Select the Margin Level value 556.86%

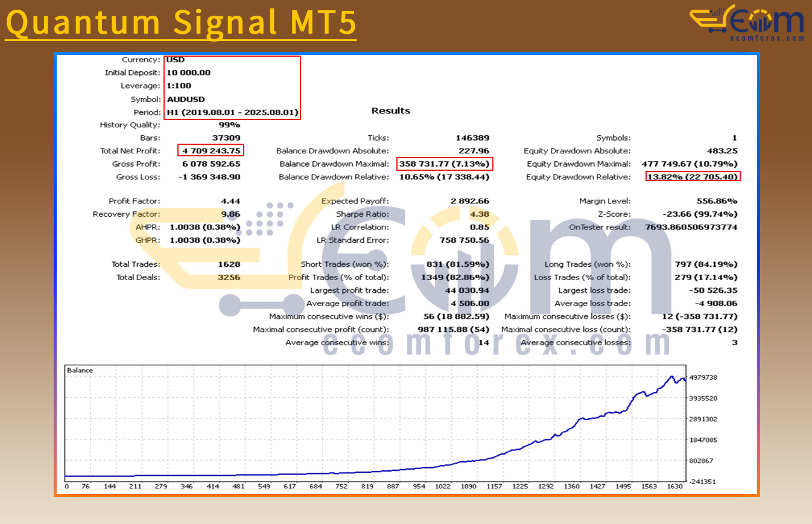[717, 201]
